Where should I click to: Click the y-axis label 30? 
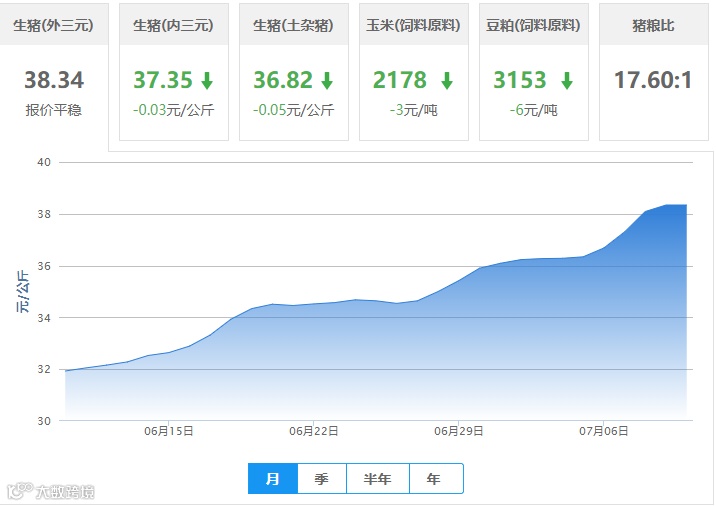(x=44, y=421)
